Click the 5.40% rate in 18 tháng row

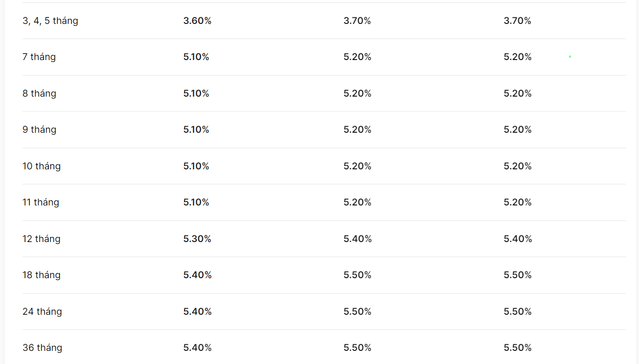[x=197, y=275]
